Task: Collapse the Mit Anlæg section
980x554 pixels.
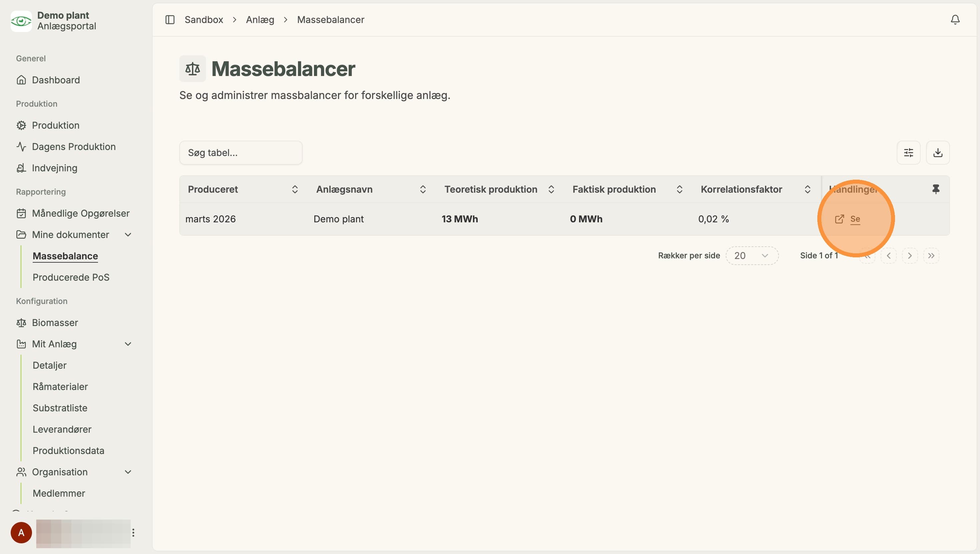Action: pos(128,344)
